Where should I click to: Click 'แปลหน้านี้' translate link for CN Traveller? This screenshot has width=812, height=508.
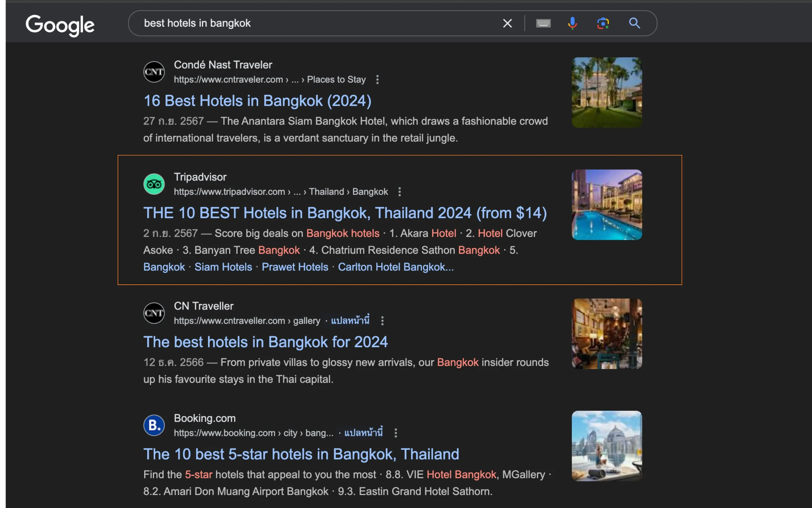(x=350, y=321)
